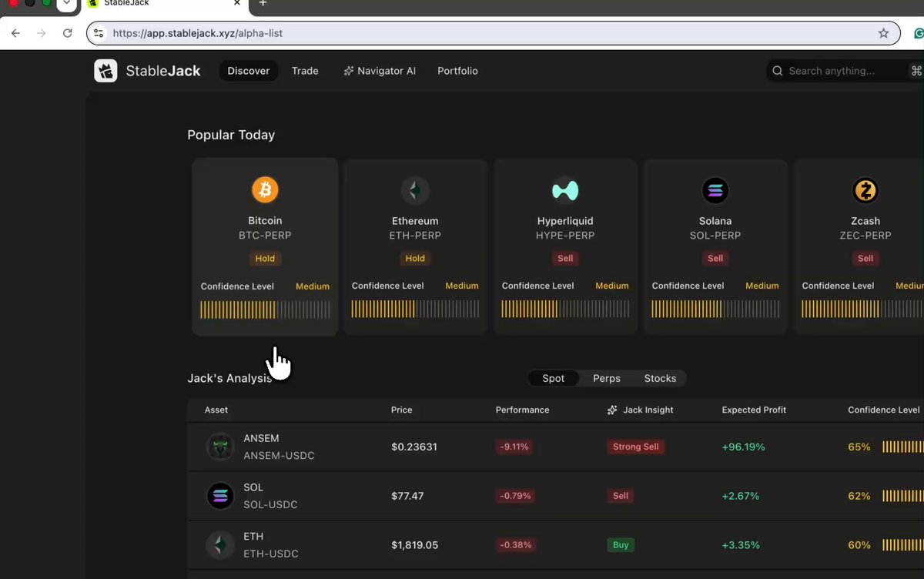
Task: Reload the page with the refresh icon
Action: [x=67, y=33]
